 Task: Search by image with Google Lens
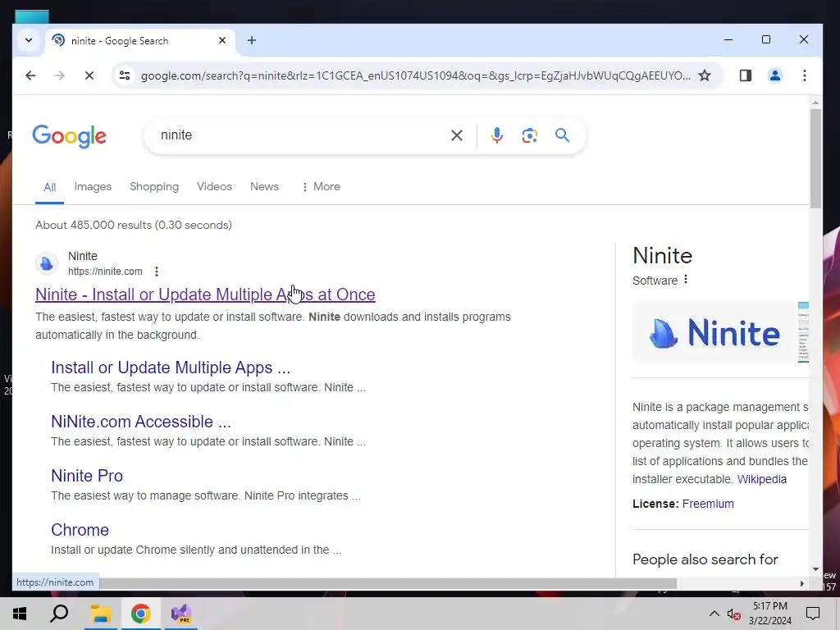coord(529,135)
